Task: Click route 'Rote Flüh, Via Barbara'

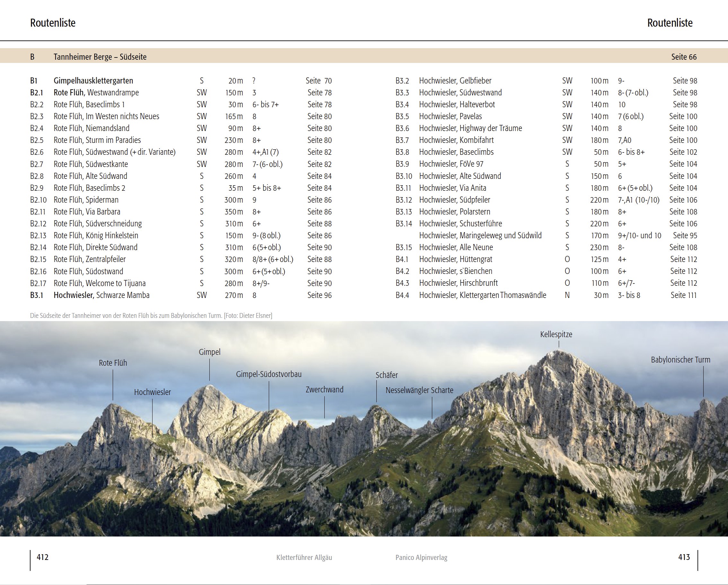Action: tap(87, 212)
